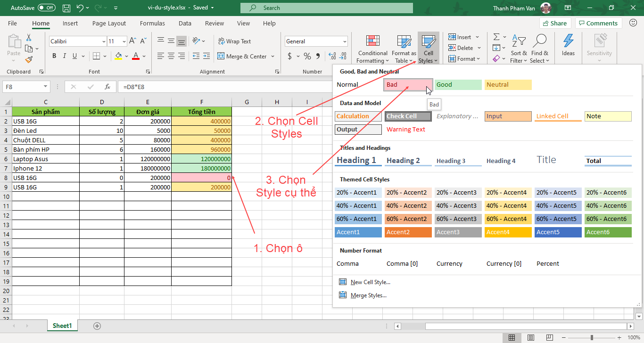This screenshot has width=644, height=343.
Task: Click the Thanh Pham Van account name
Action: (515, 8)
